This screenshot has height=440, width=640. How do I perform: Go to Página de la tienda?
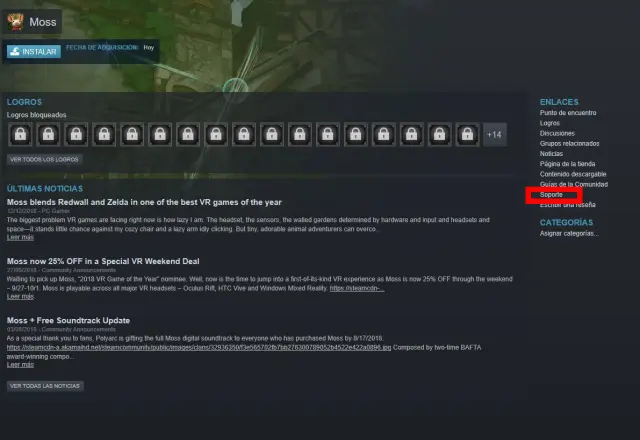click(567, 164)
